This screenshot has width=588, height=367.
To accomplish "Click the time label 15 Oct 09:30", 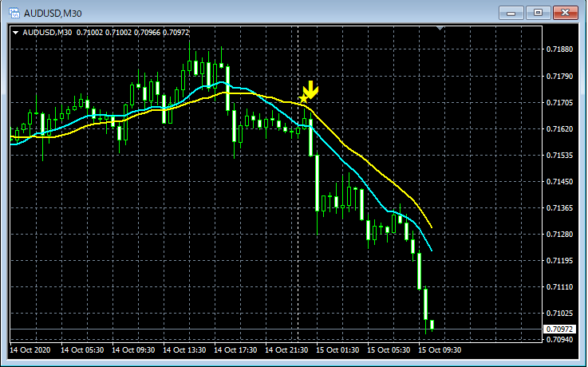I will [x=439, y=350].
